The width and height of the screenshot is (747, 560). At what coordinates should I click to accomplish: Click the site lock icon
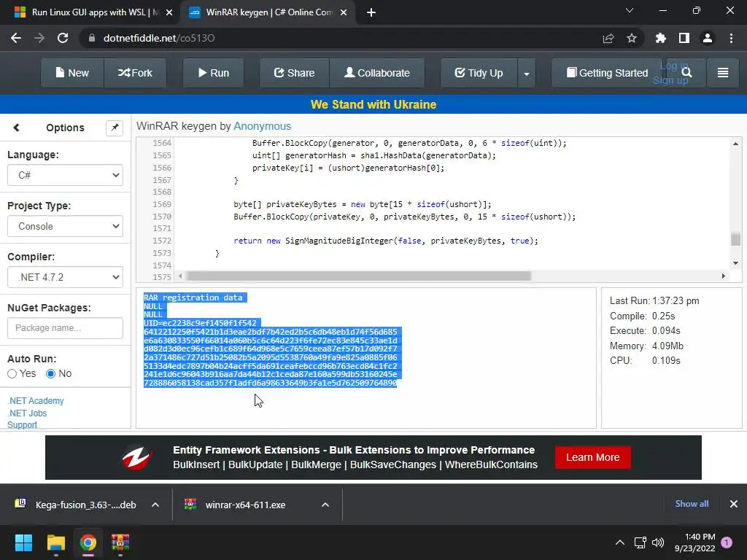tap(92, 38)
